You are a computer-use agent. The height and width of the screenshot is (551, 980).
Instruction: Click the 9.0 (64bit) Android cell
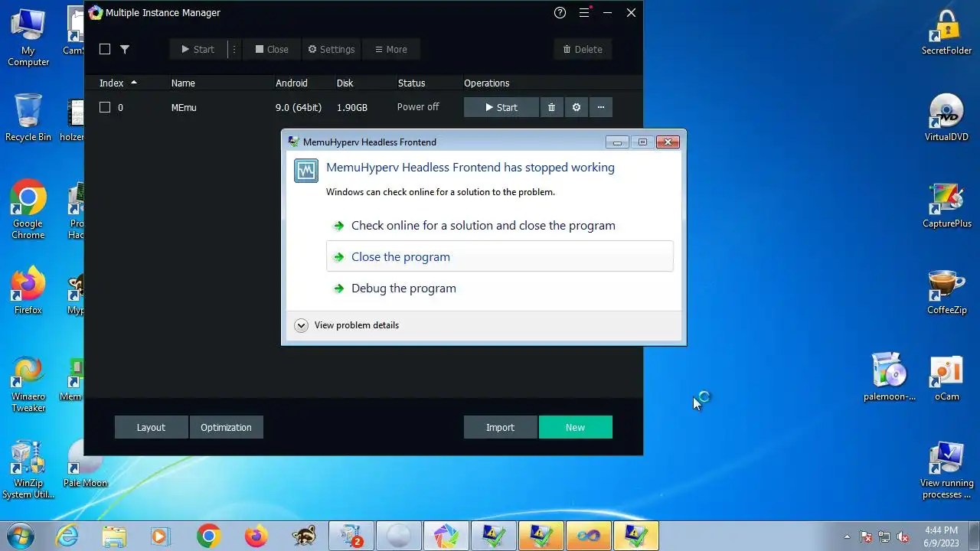[x=299, y=108]
